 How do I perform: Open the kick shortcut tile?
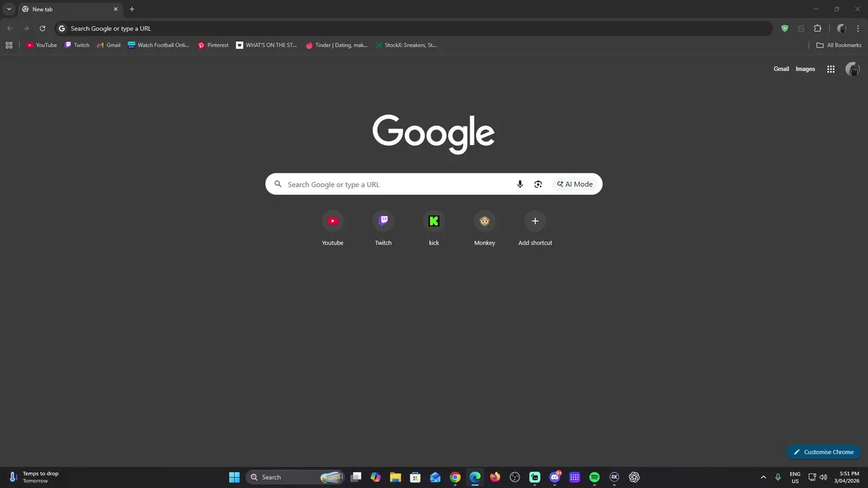tap(434, 228)
